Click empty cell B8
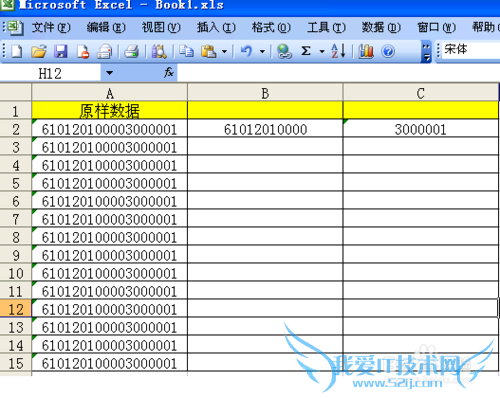Screen dimensions: 500x398 pos(265,237)
